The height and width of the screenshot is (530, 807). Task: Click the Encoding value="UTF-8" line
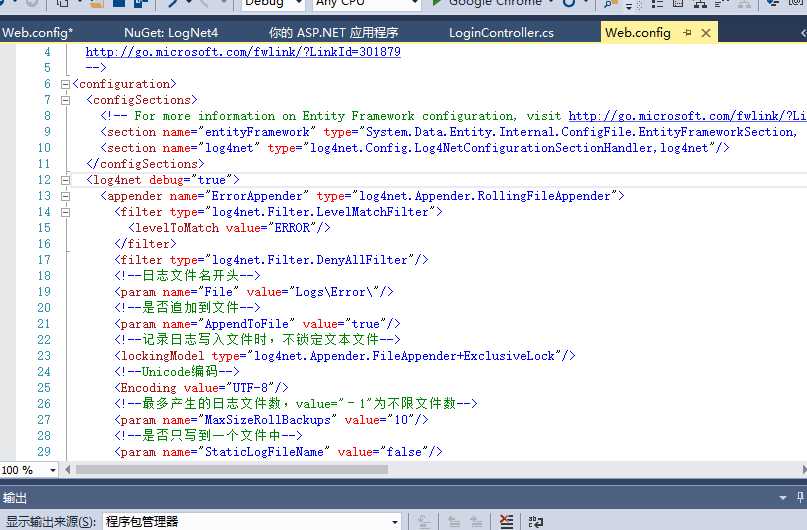201,388
